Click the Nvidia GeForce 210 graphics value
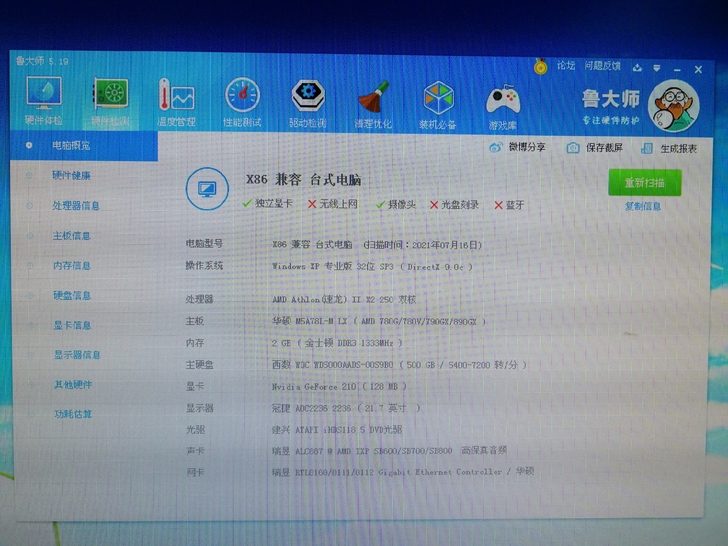728x546 pixels. [x=339, y=386]
